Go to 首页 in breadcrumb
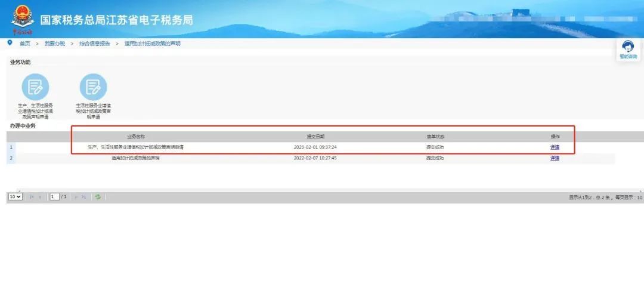644x305 pixels. point(25,44)
